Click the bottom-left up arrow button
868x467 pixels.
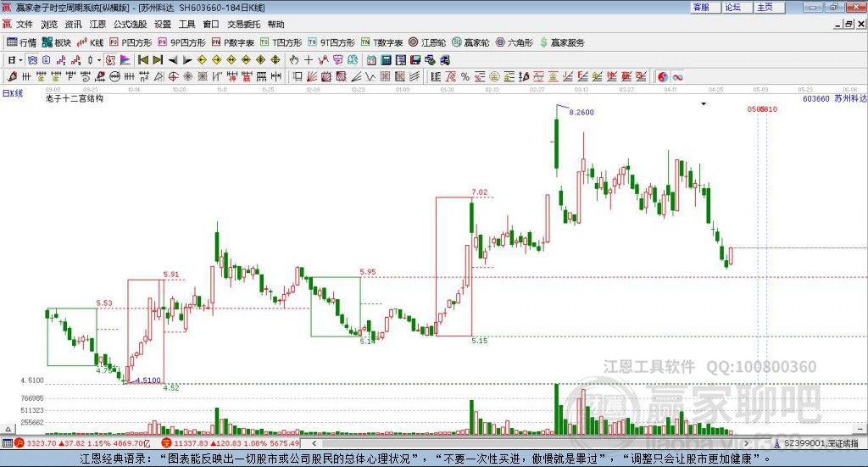point(8,429)
